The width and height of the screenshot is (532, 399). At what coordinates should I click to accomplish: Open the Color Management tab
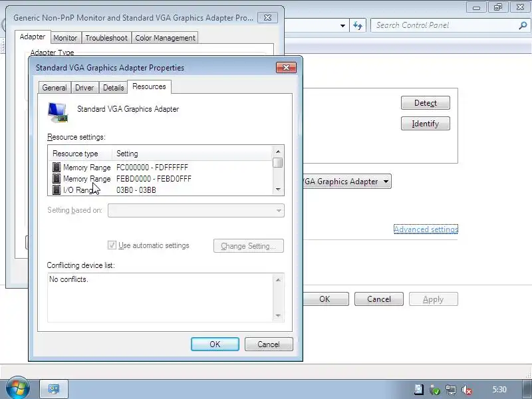pos(165,38)
